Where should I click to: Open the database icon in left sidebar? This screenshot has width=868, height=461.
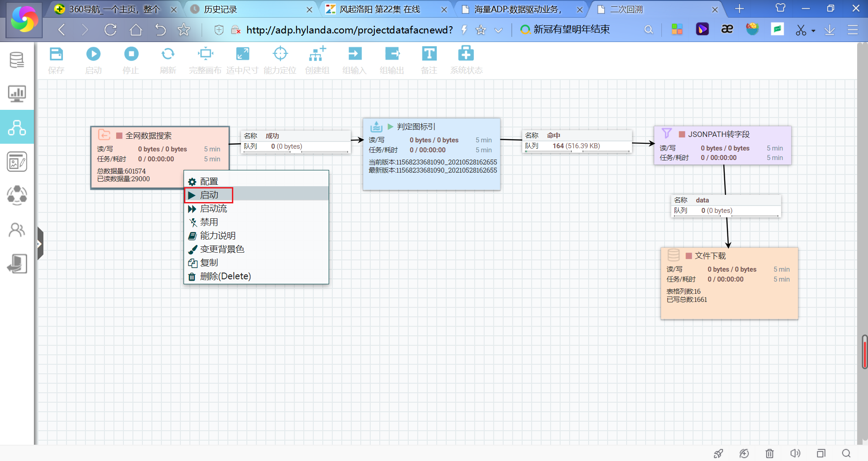(x=17, y=60)
